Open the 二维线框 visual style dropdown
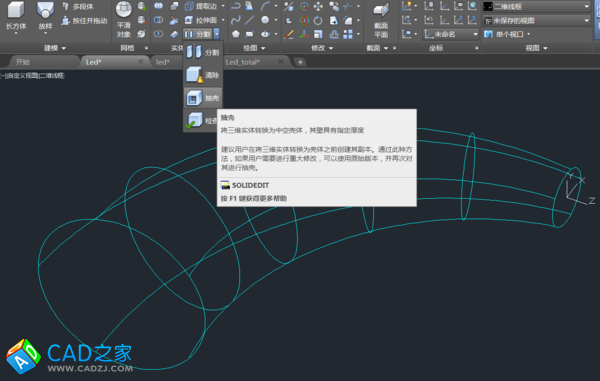The image size is (600, 381). coord(536,7)
